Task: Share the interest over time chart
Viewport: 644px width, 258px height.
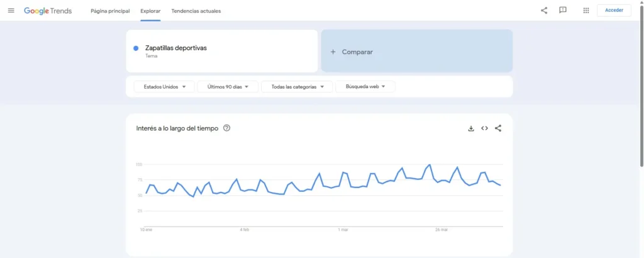Action: 498,128
